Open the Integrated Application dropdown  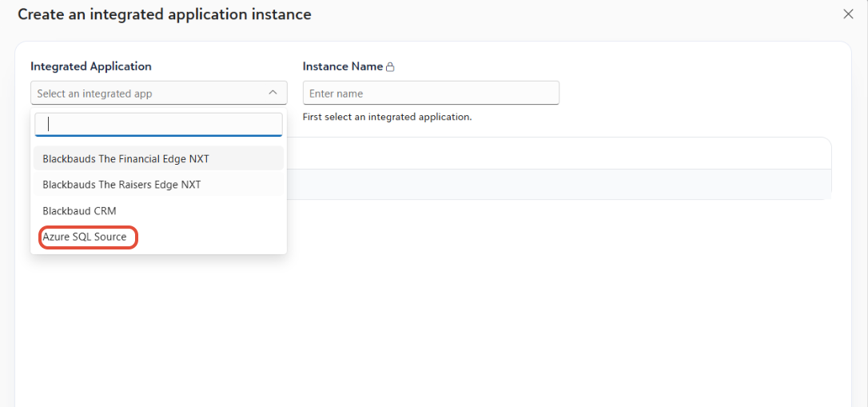coord(159,93)
